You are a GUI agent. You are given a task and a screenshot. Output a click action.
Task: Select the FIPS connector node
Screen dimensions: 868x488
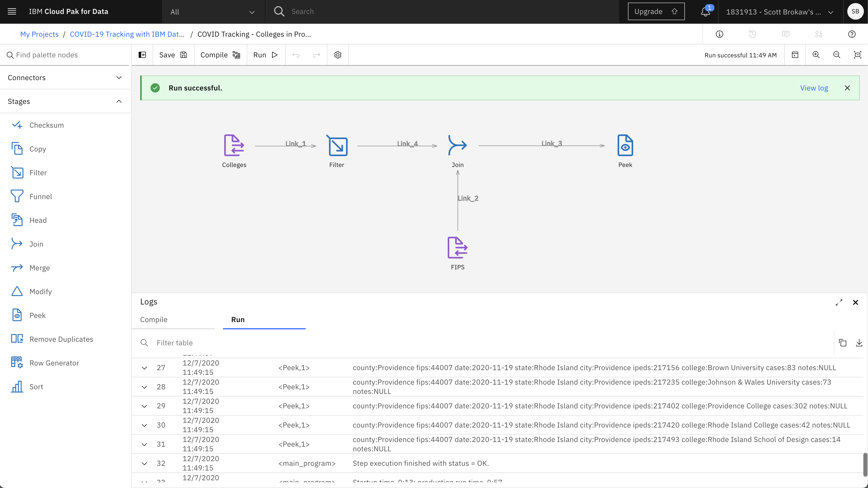click(457, 248)
